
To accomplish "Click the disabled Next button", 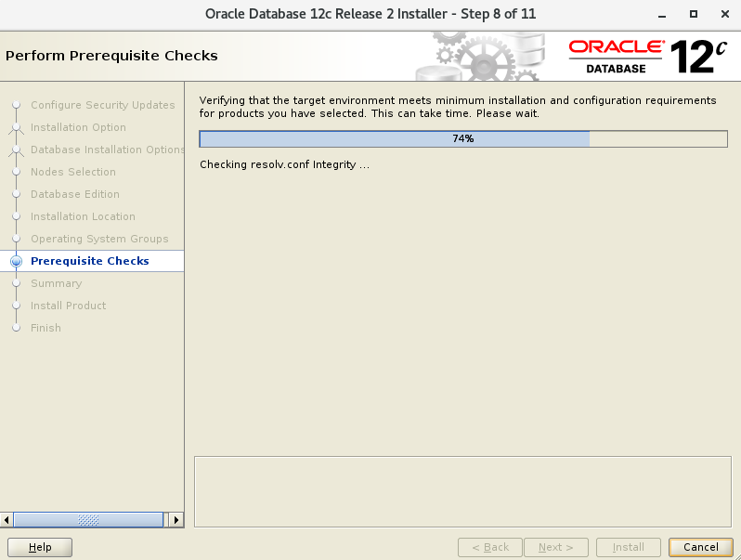I will pos(555,547).
